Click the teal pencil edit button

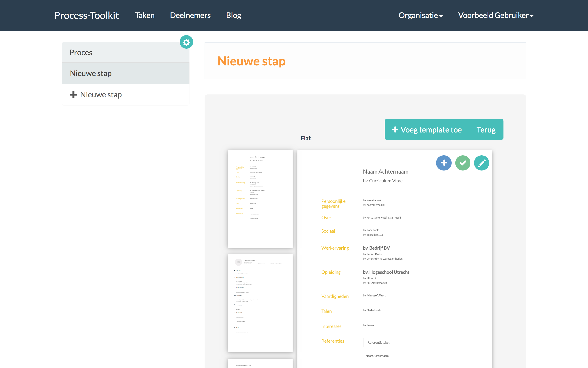pos(482,163)
